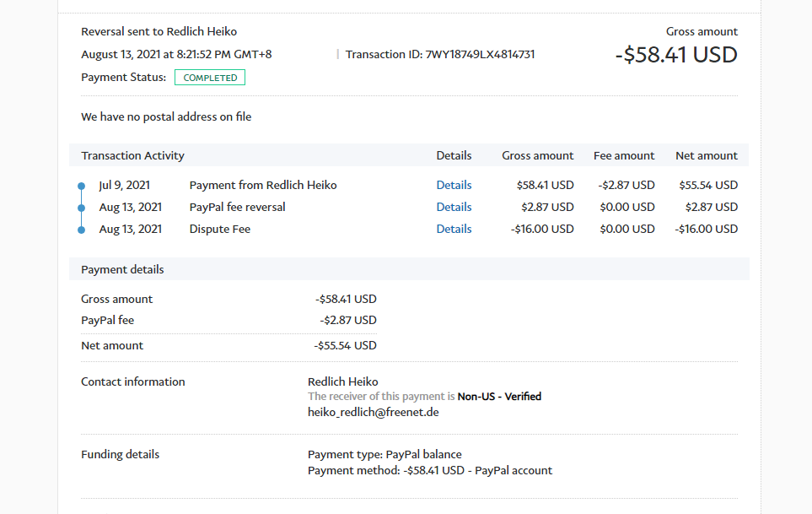Open Details for PayPal fee reversal
Viewport: 812px width, 514px height.
[x=454, y=207]
